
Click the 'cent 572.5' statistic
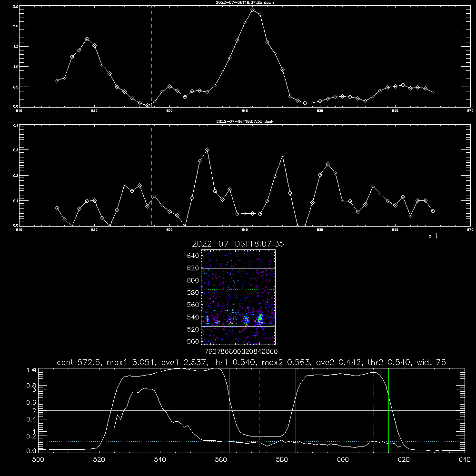(x=79, y=362)
